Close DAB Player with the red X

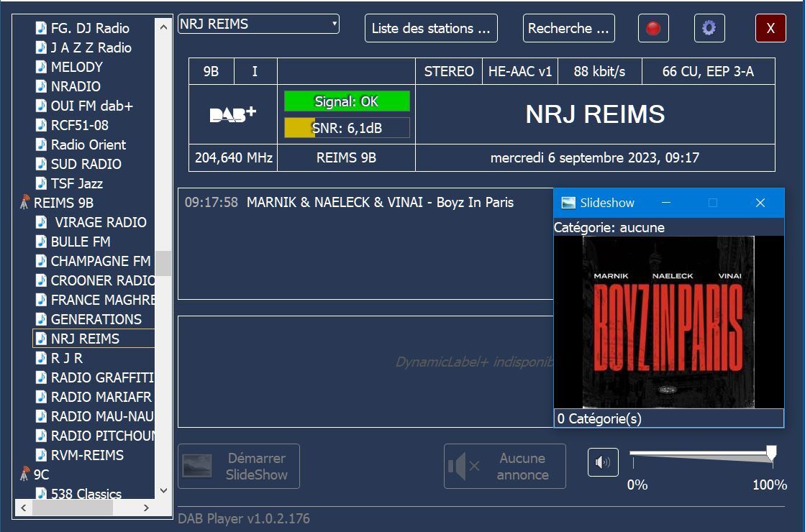tap(770, 28)
